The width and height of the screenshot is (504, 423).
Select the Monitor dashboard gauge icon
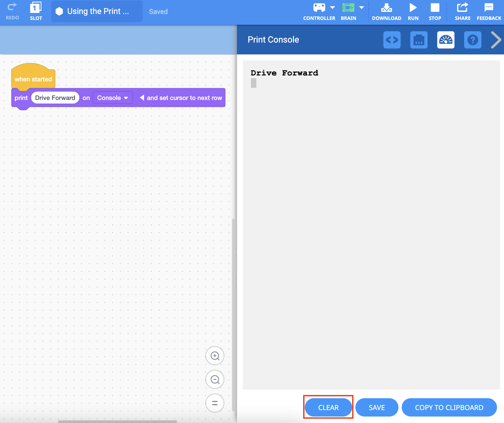(446, 40)
